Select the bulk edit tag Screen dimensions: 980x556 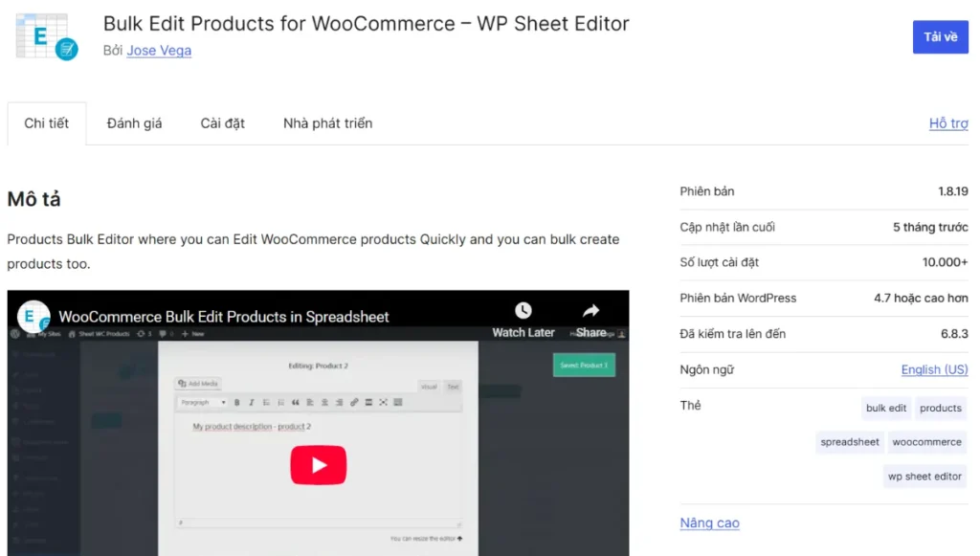[885, 408]
